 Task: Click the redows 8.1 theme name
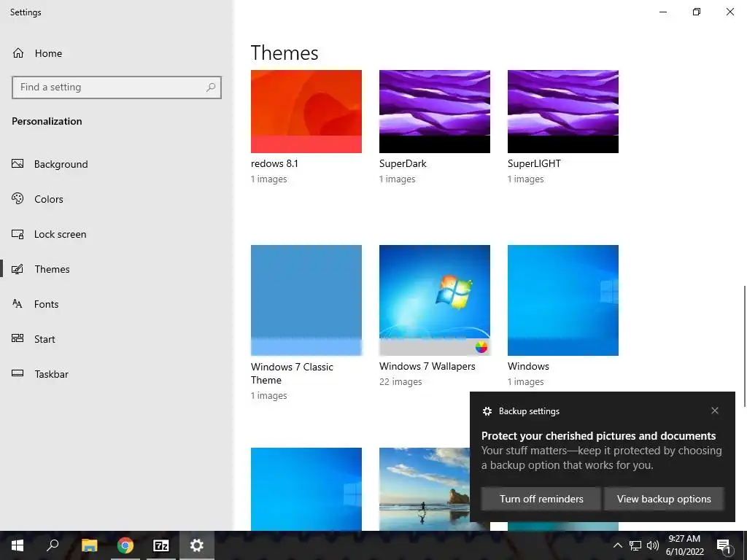click(274, 163)
